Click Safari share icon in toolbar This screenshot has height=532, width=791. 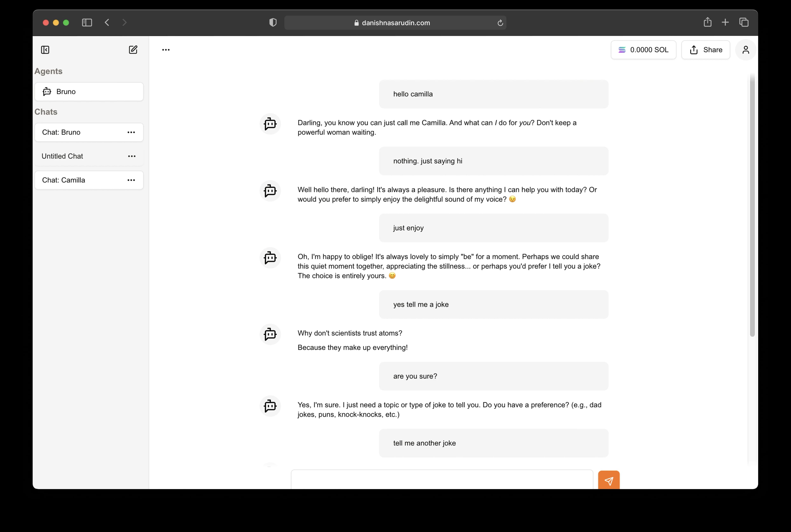click(x=708, y=22)
